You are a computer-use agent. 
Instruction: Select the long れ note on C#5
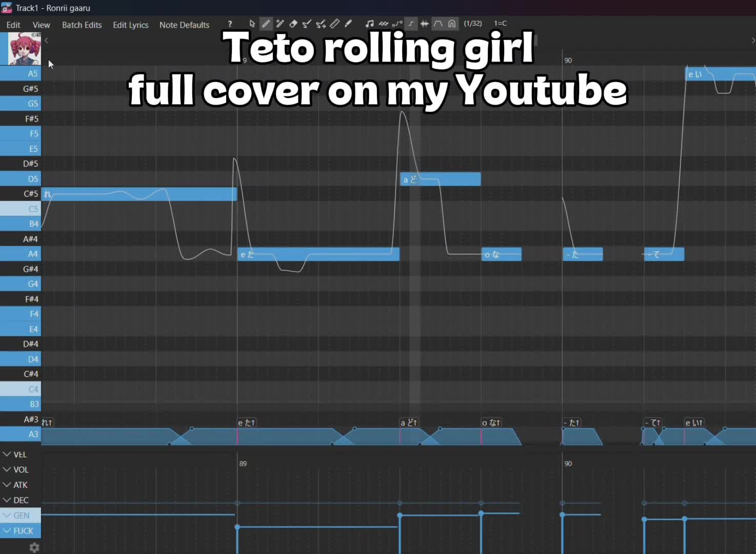(139, 194)
